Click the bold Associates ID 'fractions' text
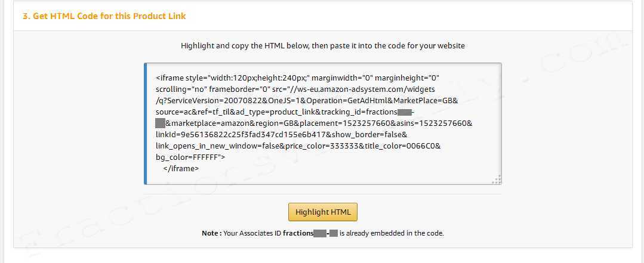The width and height of the screenshot is (644, 263). pos(298,233)
